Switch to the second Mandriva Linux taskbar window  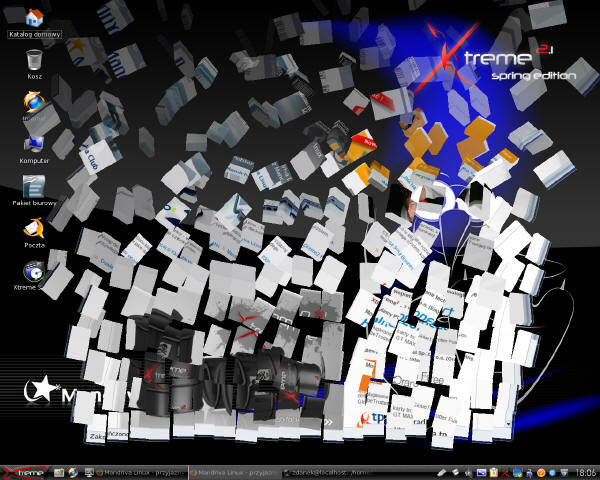tap(235, 473)
